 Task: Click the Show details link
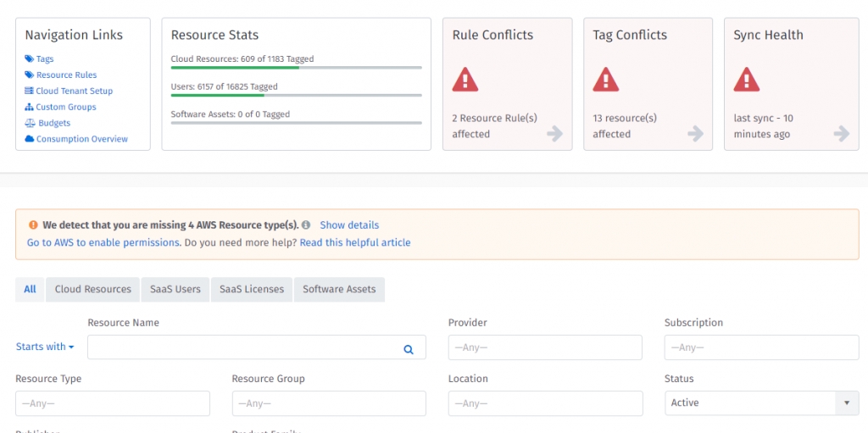pos(349,225)
